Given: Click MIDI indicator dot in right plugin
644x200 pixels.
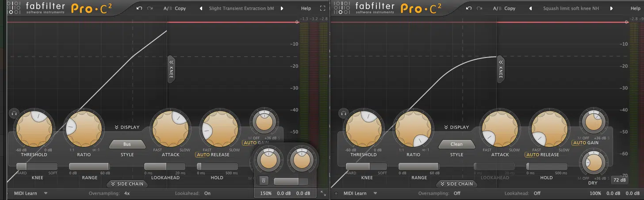Looking at the screenshot, I should [x=336, y=193].
